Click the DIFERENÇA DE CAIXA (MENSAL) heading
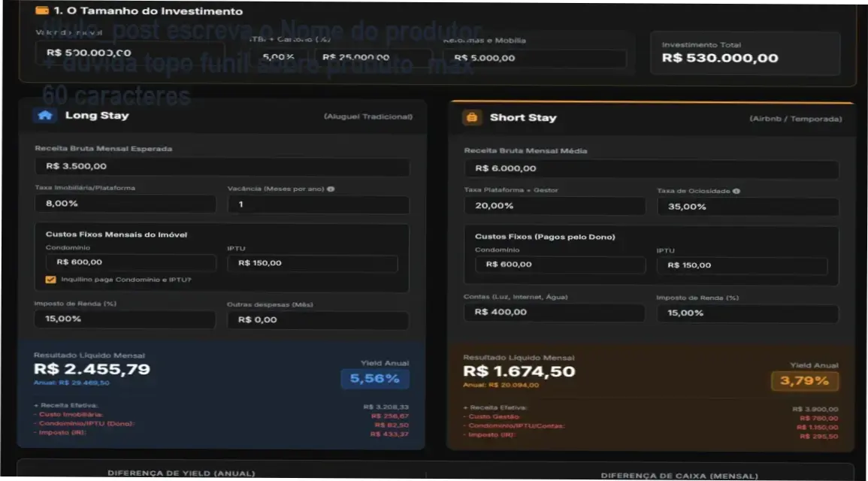 [679, 476]
